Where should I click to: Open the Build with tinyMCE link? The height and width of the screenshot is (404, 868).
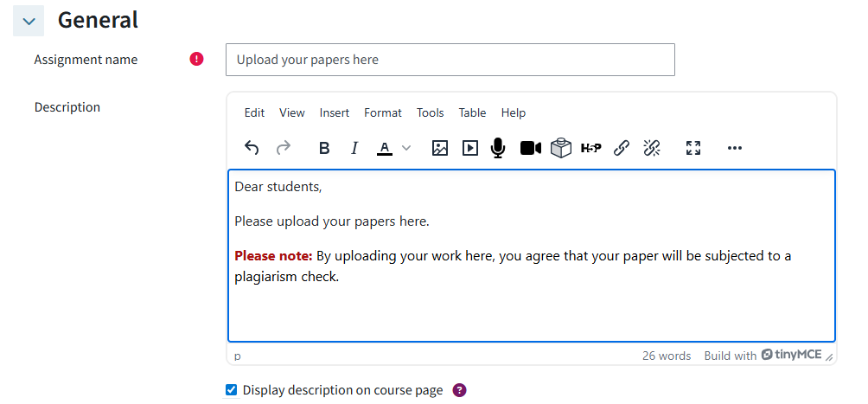763,356
